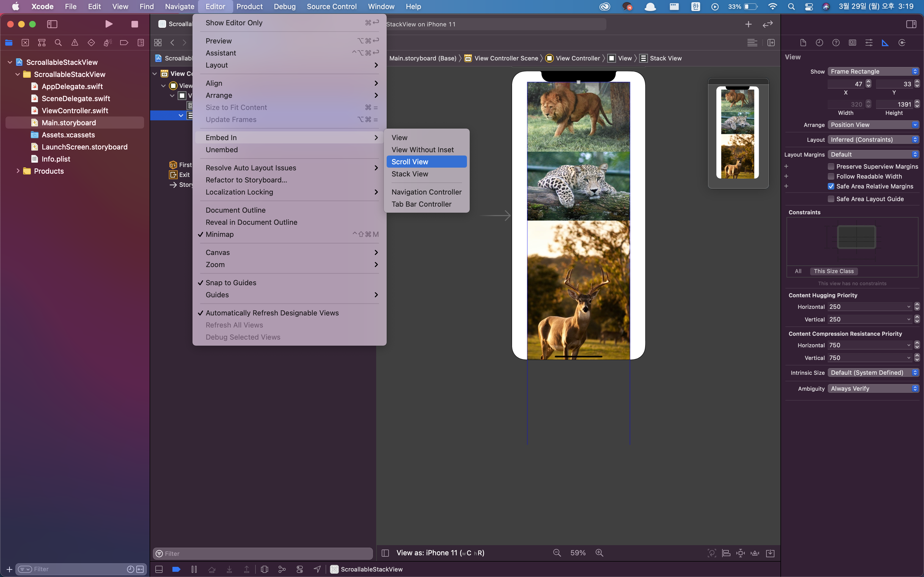The image size is (924, 577).
Task: Open the Connections inspector icon
Action: click(x=902, y=43)
